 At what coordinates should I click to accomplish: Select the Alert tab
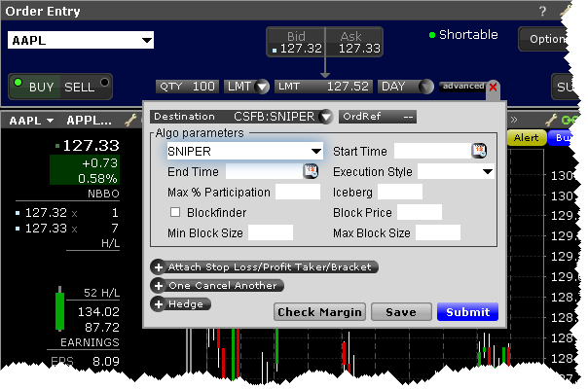tap(527, 138)
